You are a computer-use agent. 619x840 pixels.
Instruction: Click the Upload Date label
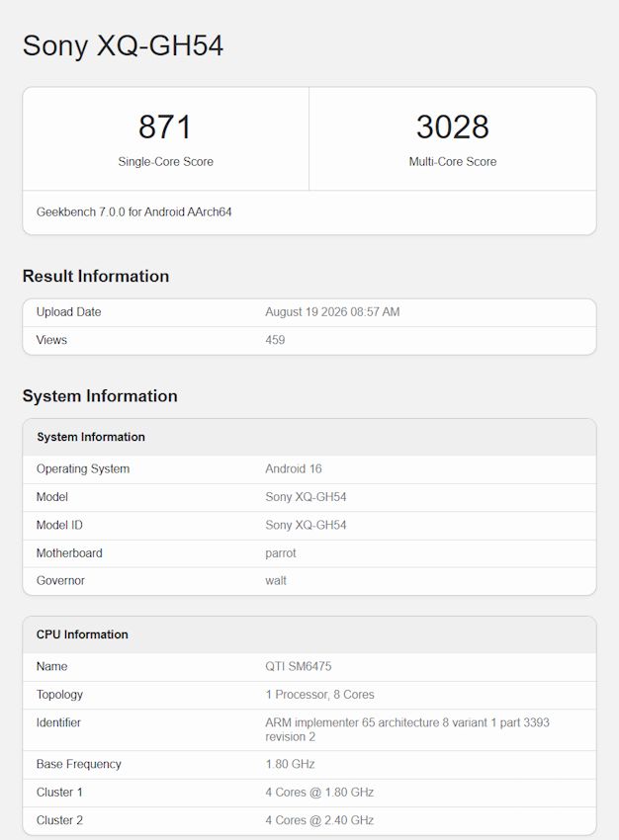click(x=68, y=311)
